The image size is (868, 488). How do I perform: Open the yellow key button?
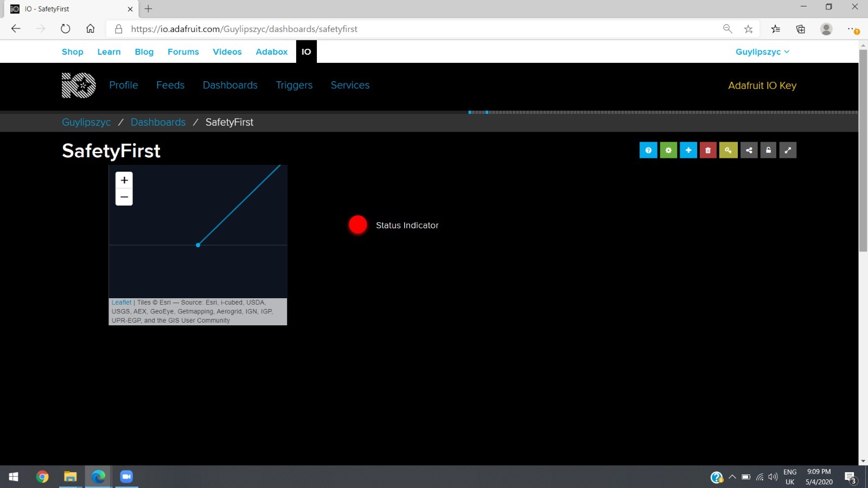tap(728, 150)
